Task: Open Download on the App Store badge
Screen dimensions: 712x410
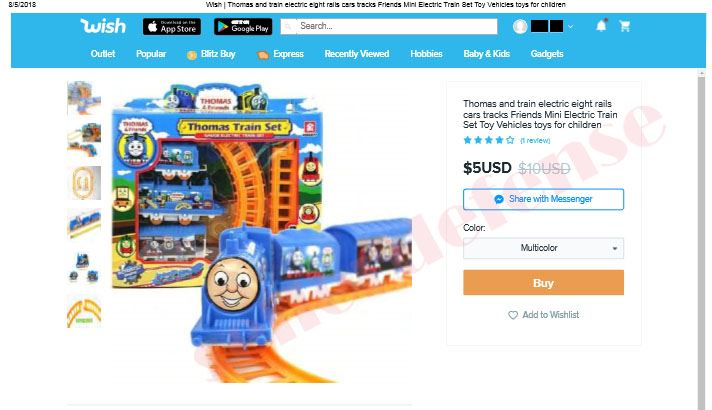Action: pos(172,26)
